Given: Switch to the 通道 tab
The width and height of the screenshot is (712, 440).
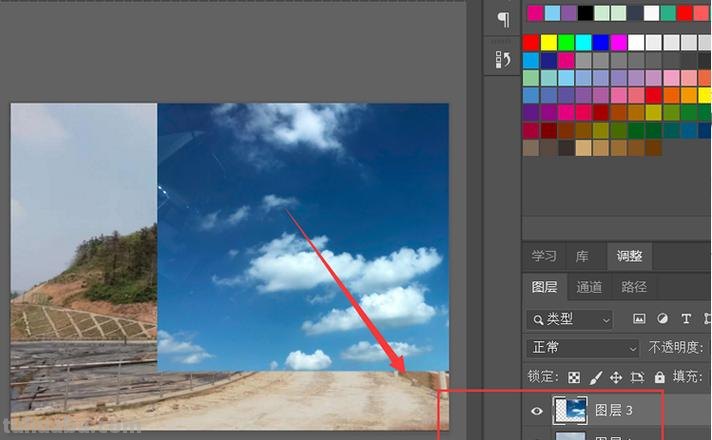Looking at the screenshot, I should pyautogui.click(x=589, y=287).
